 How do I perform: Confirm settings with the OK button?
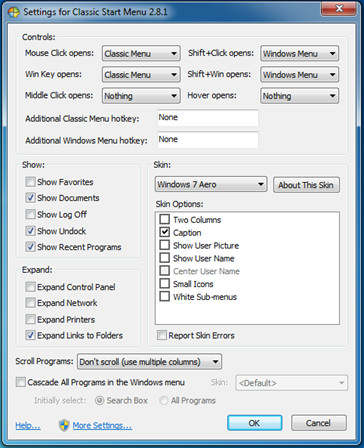point(255,423)
